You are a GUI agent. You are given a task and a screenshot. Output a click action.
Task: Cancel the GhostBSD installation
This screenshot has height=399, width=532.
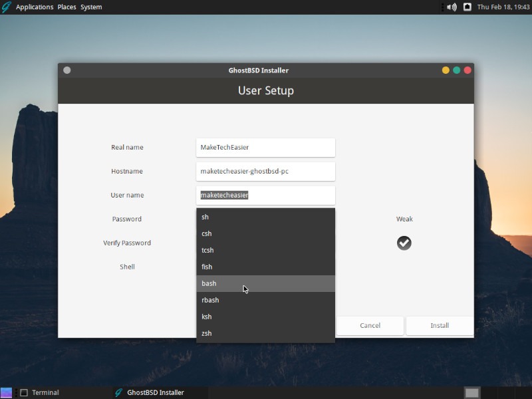tap(370, 325)
